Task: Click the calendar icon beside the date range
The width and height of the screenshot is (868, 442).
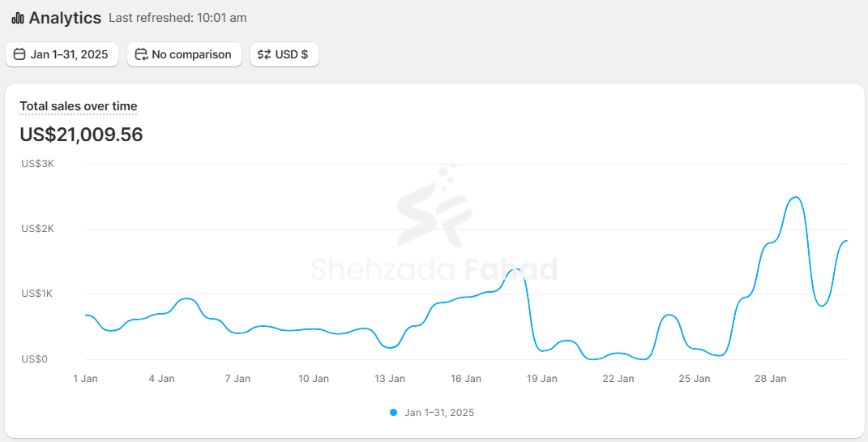Action: pyautogui.click(x=20, y=54)
